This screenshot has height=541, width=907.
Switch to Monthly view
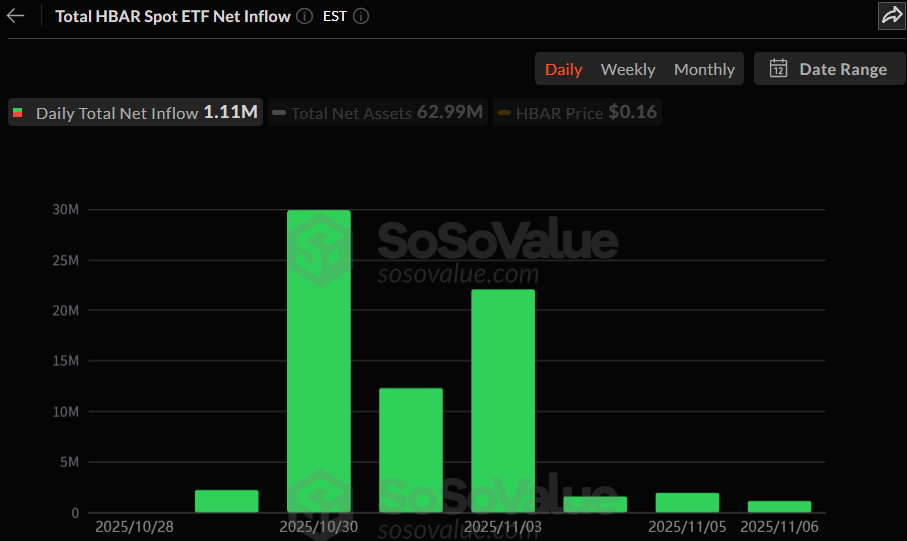click(704, 69)
